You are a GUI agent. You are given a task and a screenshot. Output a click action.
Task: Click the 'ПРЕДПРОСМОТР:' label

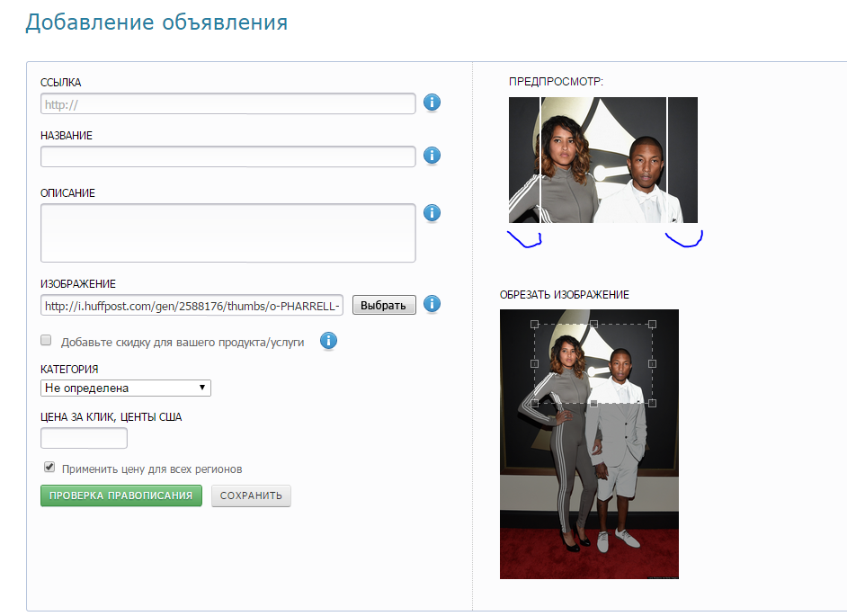pos(556,82)
